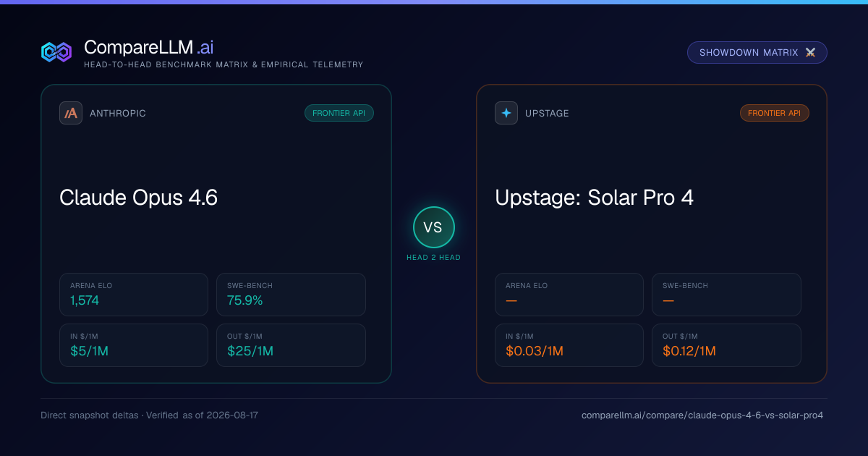This screenshot has height=456, width=868.
Task: Click Claude's input price $5/1M card
Action: (134, 345)
